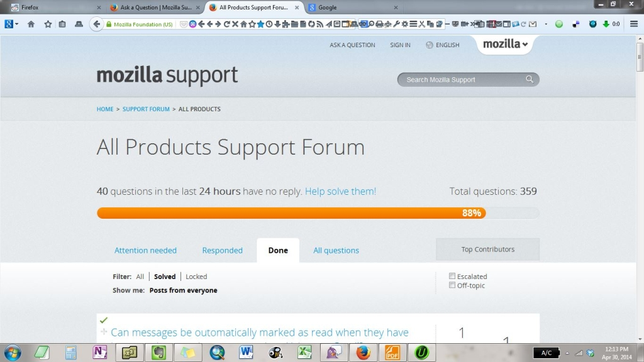Screen dimensions: 644x362
Task: Click the orange 88% progress bar
Action: (x=291, y=212)
